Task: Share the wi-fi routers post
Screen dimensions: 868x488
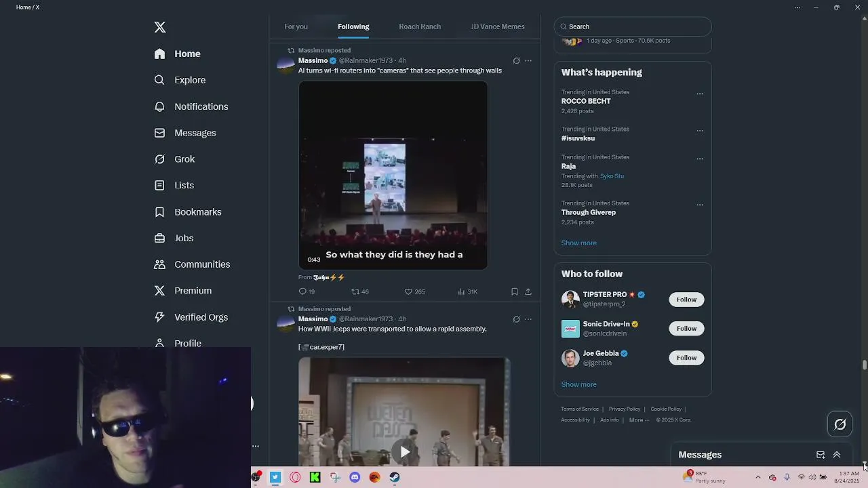Action: (528, 291)
